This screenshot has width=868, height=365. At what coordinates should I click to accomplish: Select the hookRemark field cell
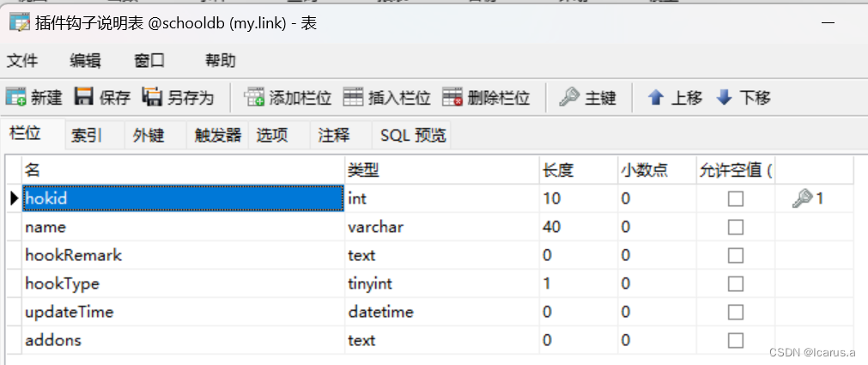(x=183, y=255)
